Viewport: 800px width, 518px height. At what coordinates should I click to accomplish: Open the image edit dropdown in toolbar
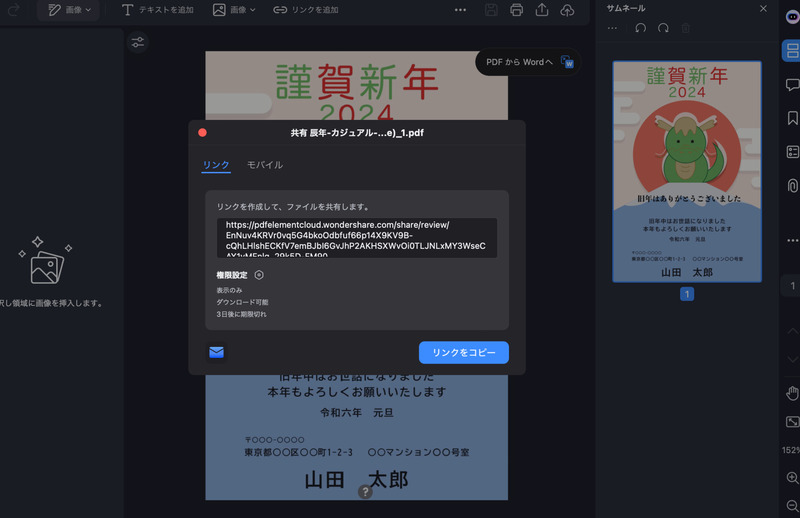point(69,10)
